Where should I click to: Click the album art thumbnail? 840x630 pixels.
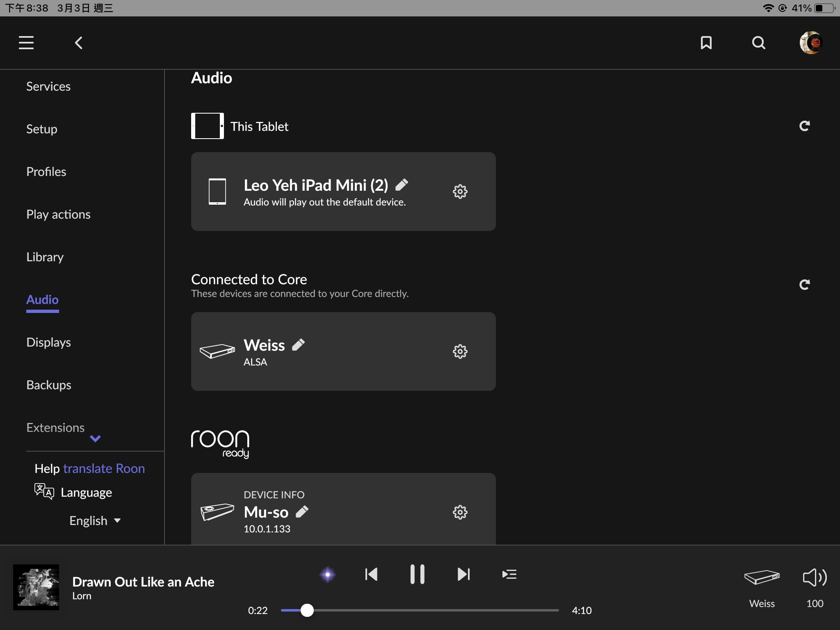(36, 587)
